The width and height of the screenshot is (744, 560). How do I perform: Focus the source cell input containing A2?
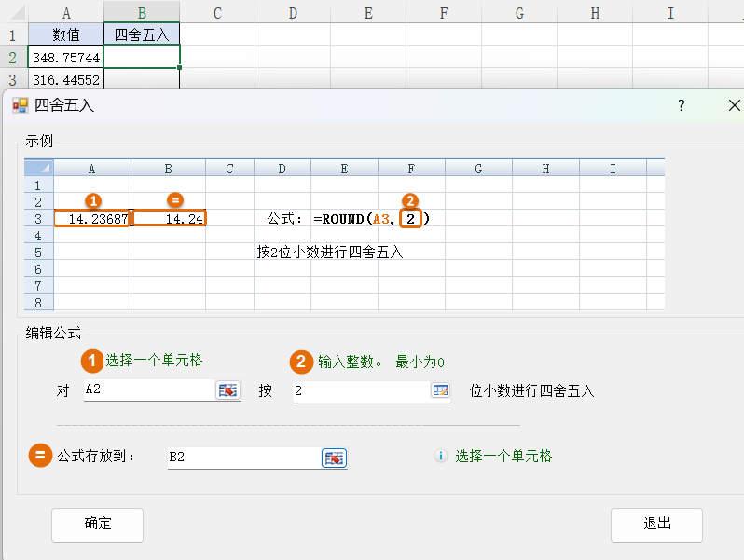point(147,390)
